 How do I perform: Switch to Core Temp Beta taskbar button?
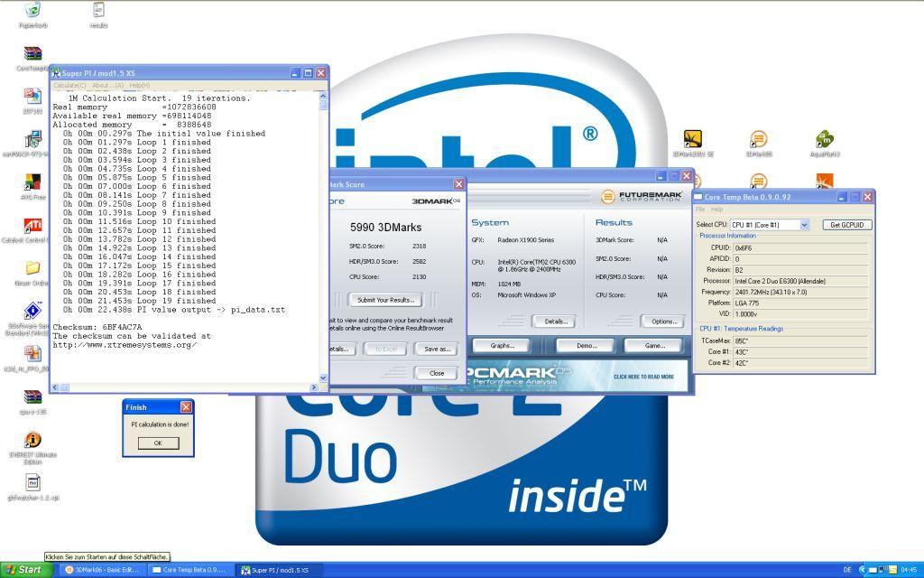[189, 570]
